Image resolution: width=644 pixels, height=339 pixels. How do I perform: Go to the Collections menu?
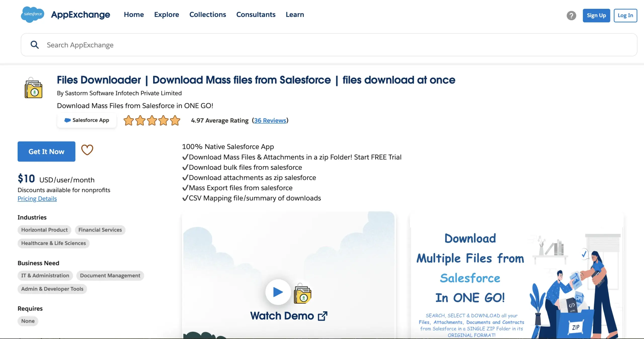[208, 15]
